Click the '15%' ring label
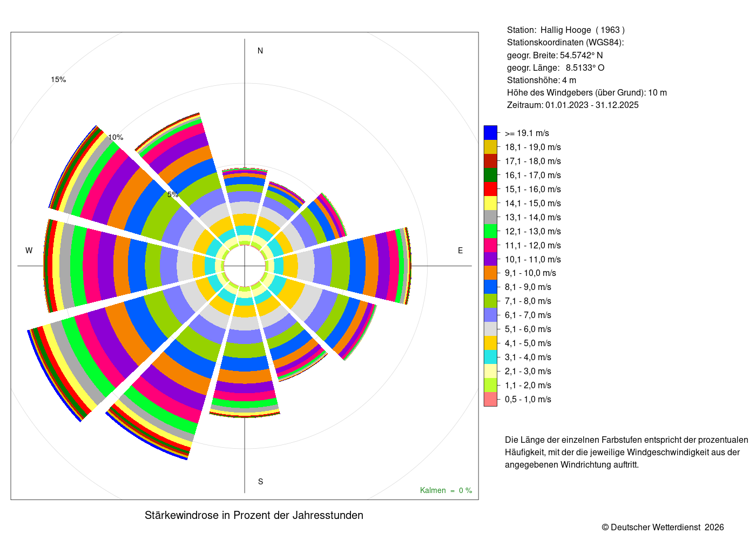 pyautogui.click(x=58, y=80)
